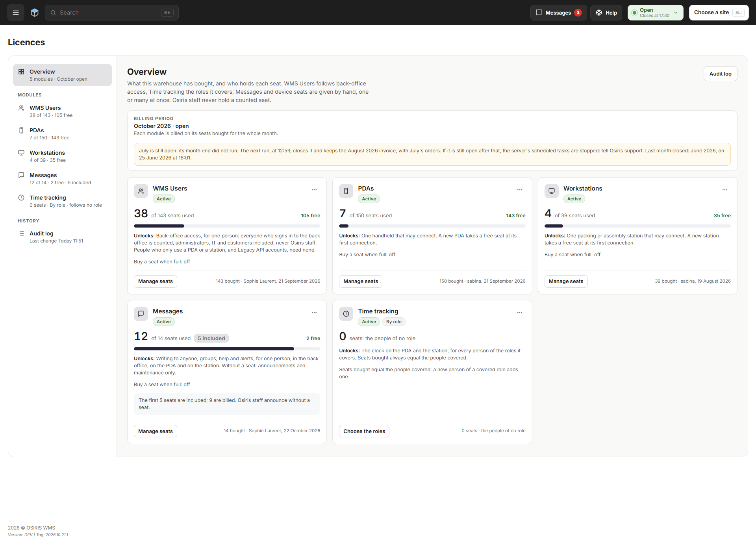Click Manage seats on PDAs card
Viewport: 756px width, 548px height.
click(x=361, y=281)
